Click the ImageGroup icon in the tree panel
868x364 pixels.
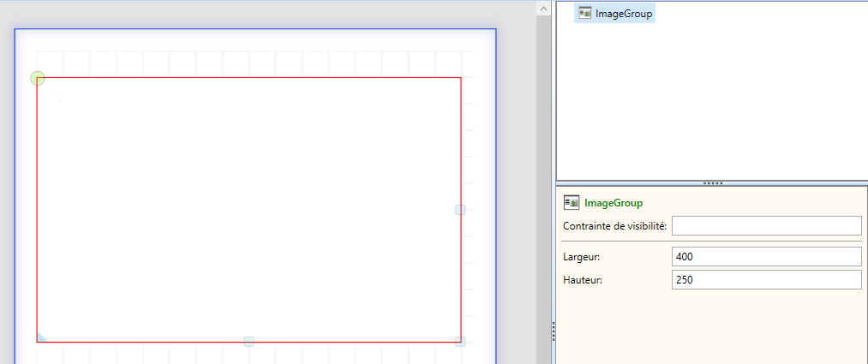[x=584, y=14]
